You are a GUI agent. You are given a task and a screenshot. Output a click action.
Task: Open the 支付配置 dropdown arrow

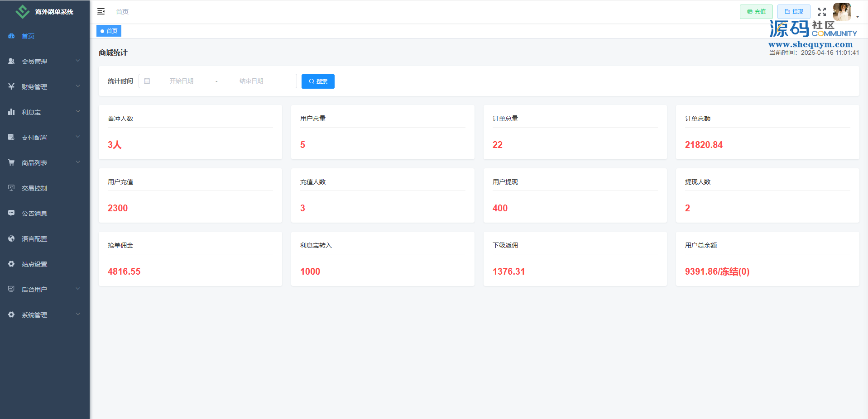pyautogui.click(x=78, y=137)
